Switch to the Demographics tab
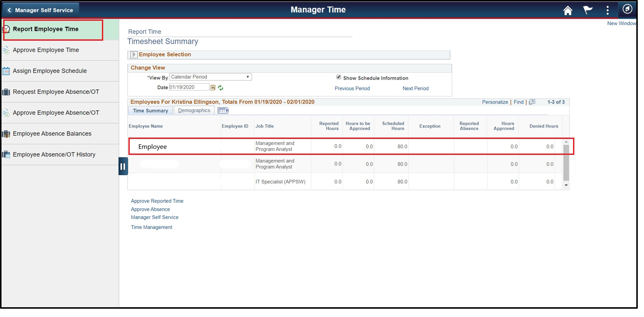 pyautogui.click(x=194, y=110)
